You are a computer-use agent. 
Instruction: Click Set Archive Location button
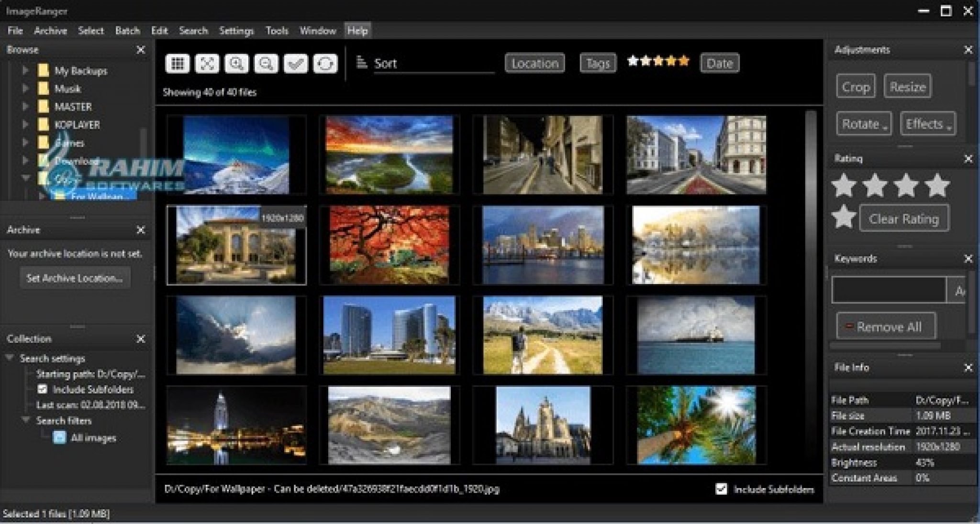point(75,278)
